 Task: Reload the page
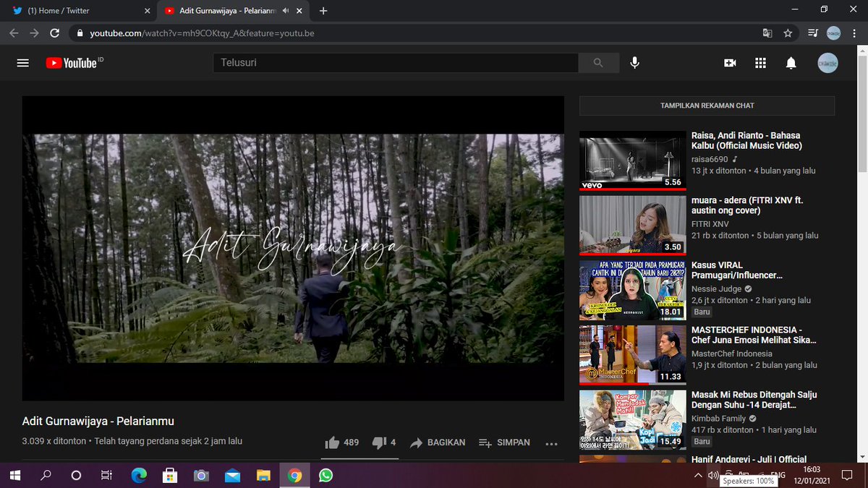54,33
